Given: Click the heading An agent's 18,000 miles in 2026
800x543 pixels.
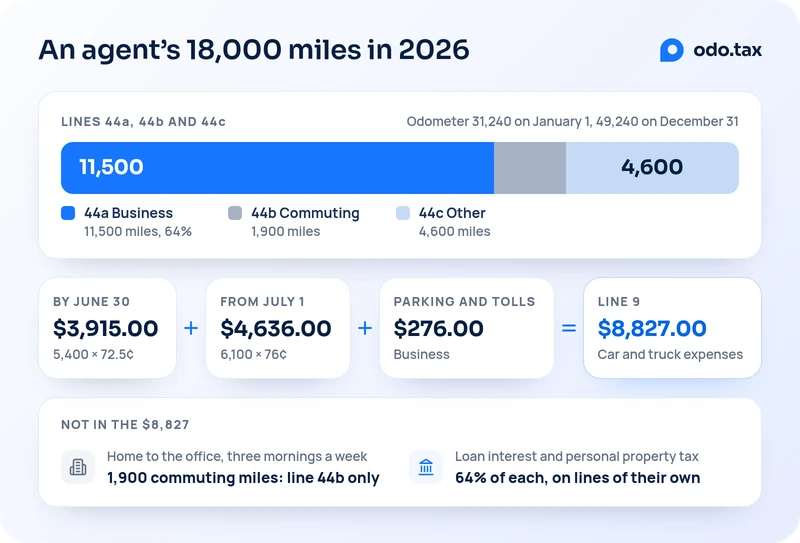Looking at the screenshot, I should tap(254, 50).
